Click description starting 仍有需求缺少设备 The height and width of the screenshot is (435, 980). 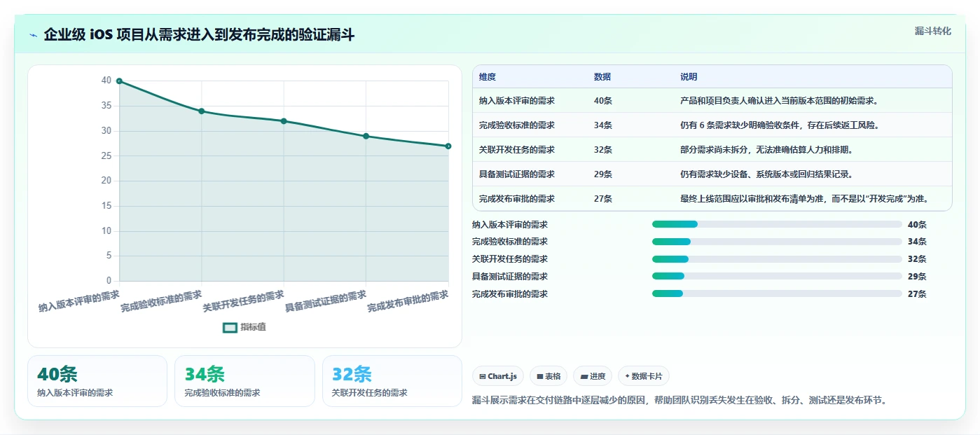pos(766,174)
